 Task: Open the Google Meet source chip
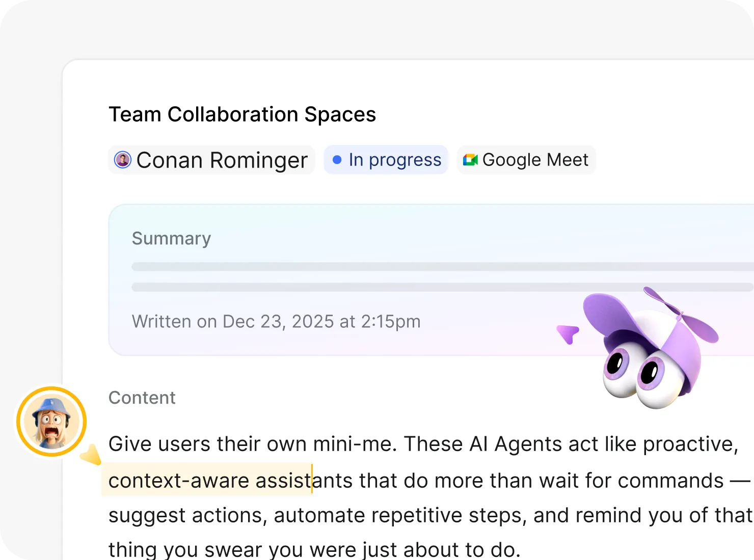[527, 160]
